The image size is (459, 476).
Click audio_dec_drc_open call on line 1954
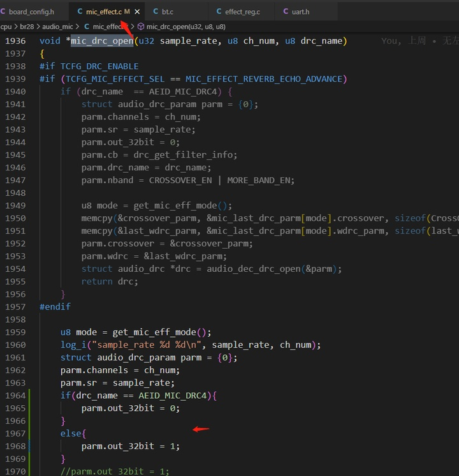[254, 269]
